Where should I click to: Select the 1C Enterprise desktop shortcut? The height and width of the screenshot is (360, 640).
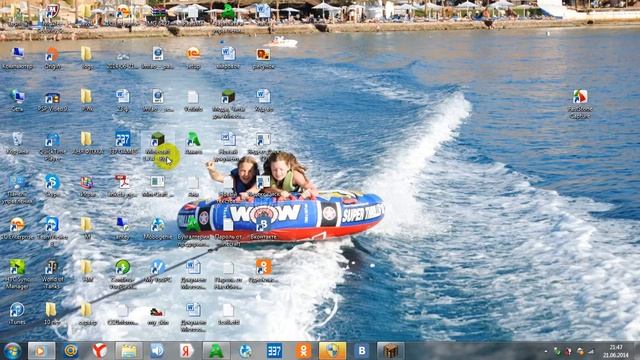coord(17,229)
